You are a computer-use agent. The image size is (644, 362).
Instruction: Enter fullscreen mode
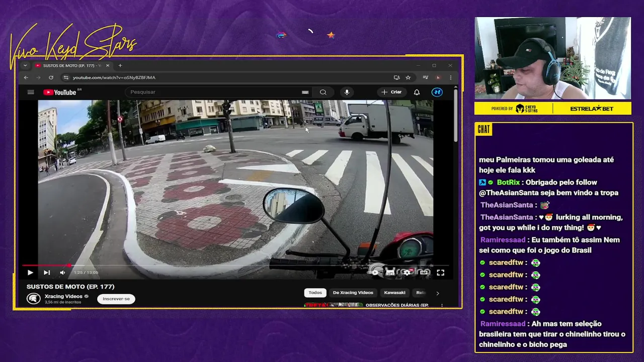pyautogui.click(x=440, y=273)
